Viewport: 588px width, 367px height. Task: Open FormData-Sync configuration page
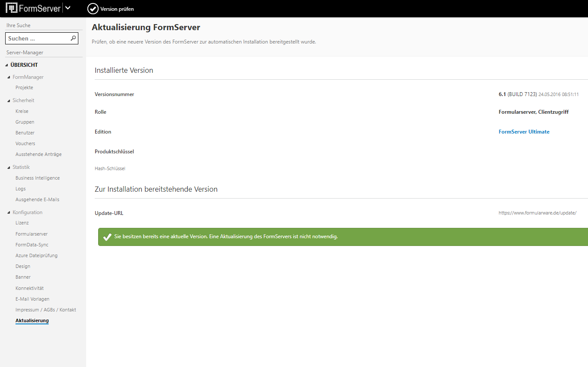coord(32,245)
